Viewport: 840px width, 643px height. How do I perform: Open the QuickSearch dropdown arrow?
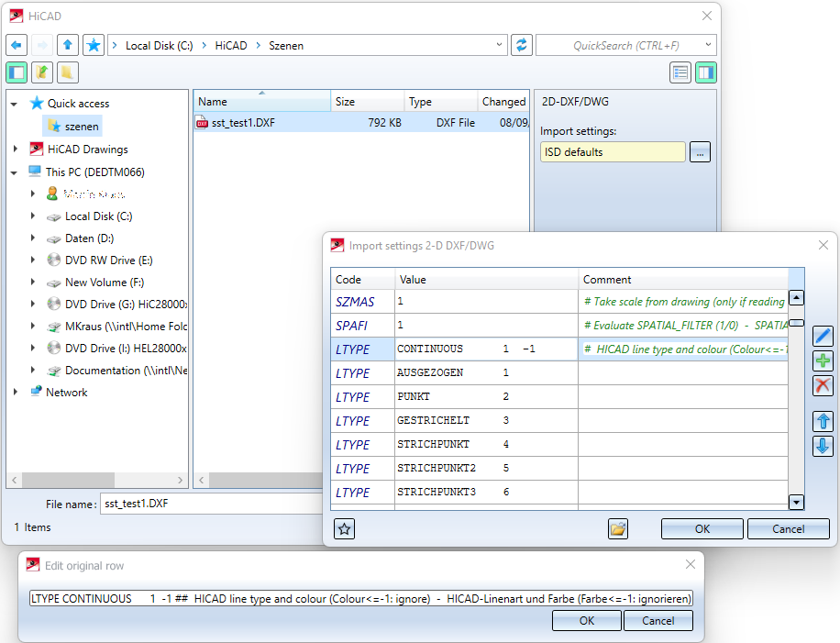pyautogui.click(x=708, y=45)
